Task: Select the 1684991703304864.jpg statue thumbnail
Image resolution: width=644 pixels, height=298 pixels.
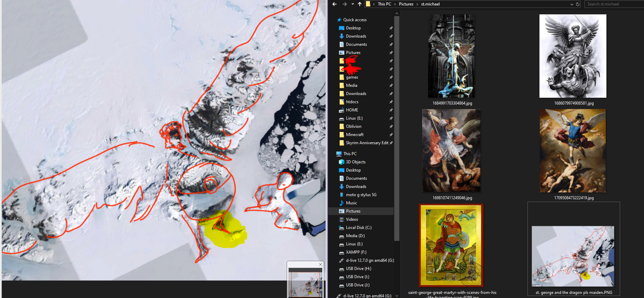Action: pos(451,56)
